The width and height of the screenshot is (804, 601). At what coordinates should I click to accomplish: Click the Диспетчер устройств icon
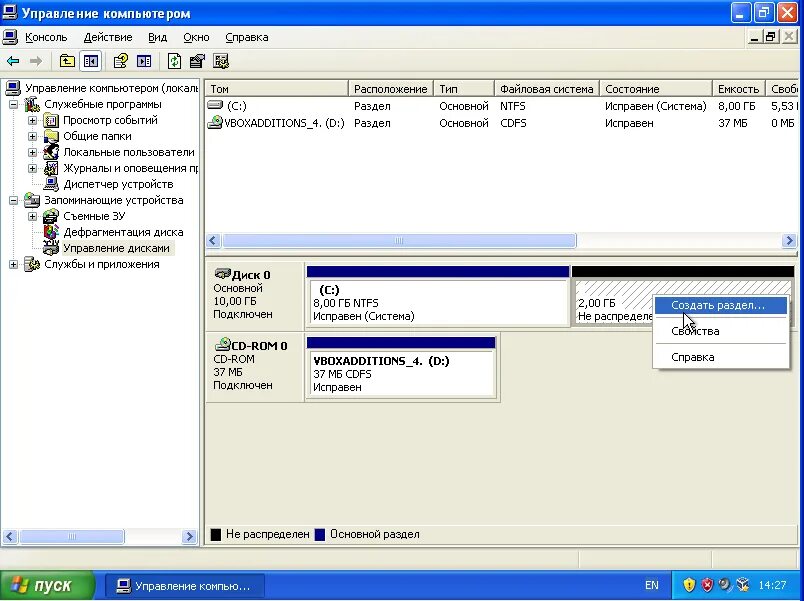tap(51, 184)
